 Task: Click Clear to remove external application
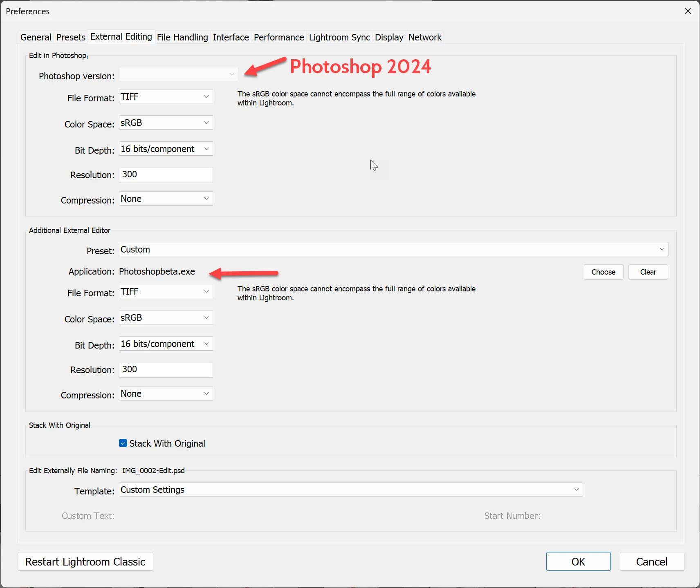648,272
